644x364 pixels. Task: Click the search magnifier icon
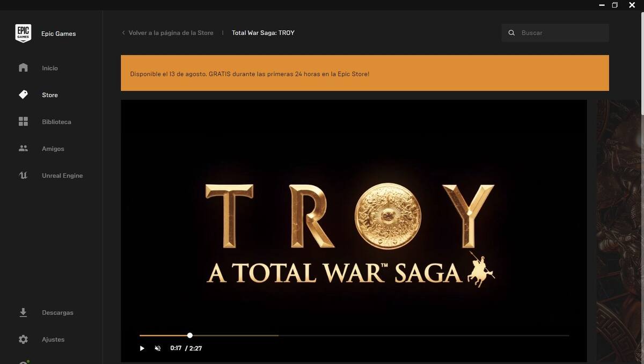[511, 33]
